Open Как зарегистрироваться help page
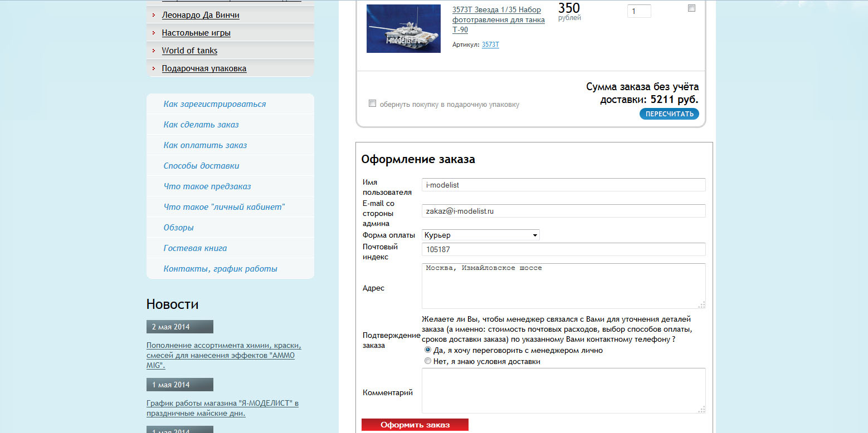Viewport: 868px width, 433px height. pyautogui.click(x=214, y=104)
